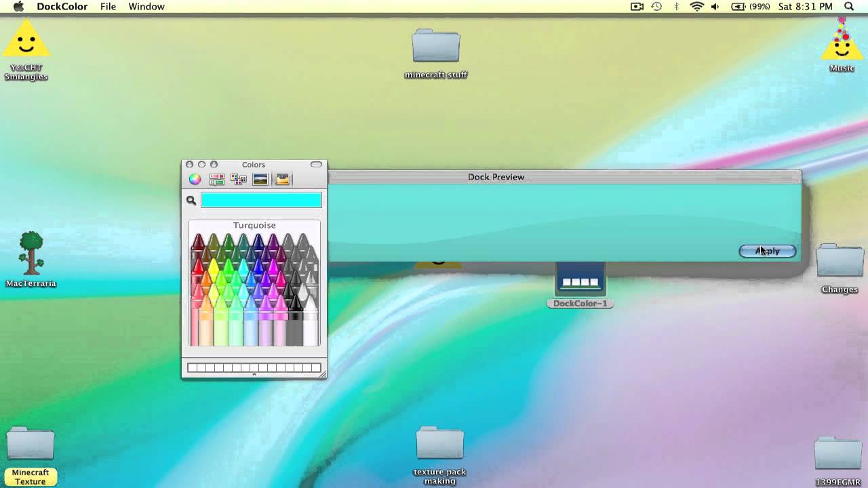Click the Sat 8:31 PM clock
This screenshot has height=488, width=868.
pos(806,7)
